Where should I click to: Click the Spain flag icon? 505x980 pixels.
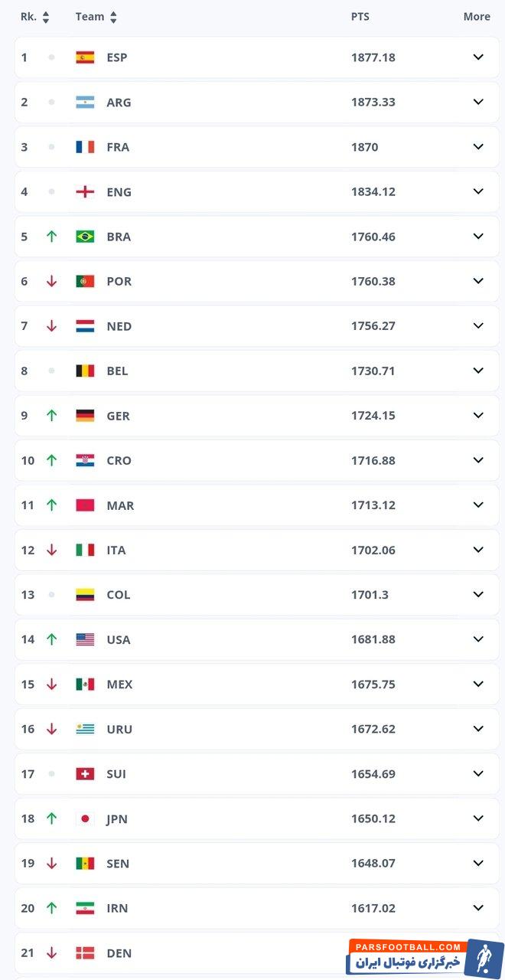85,57
